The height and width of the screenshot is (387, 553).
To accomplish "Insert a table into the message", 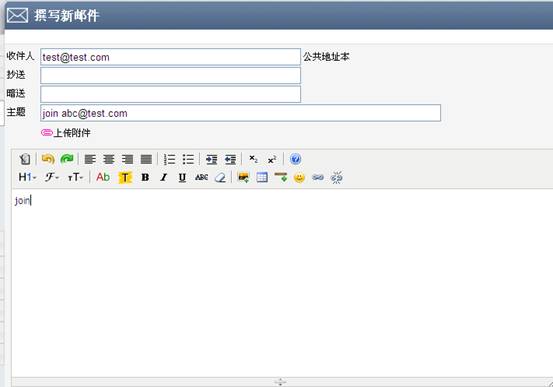I will (262, 177).
